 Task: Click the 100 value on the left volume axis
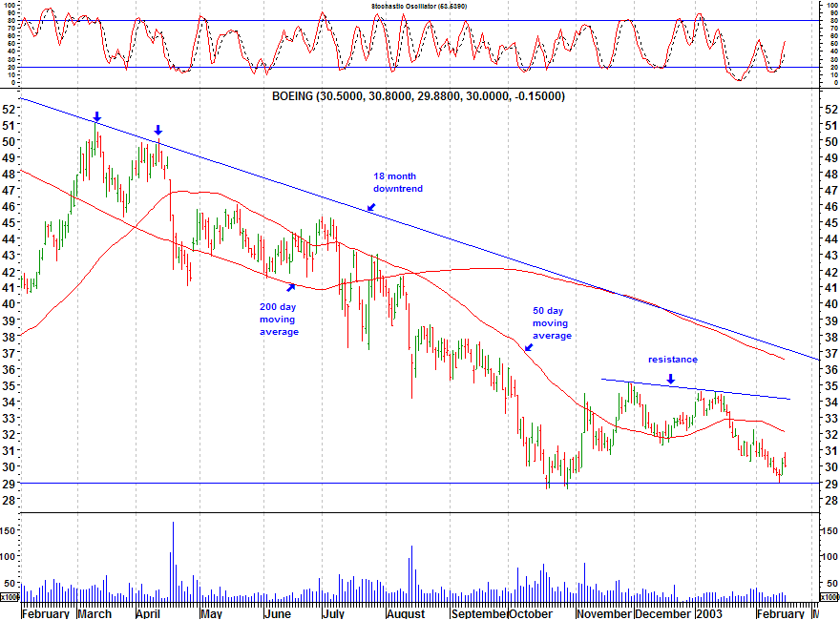(x=10, y=556)
